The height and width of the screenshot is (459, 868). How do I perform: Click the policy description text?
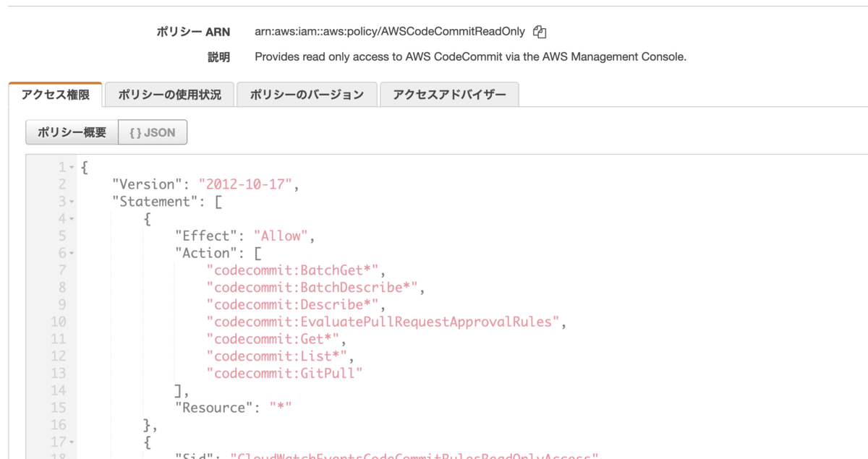coord(470,56)
